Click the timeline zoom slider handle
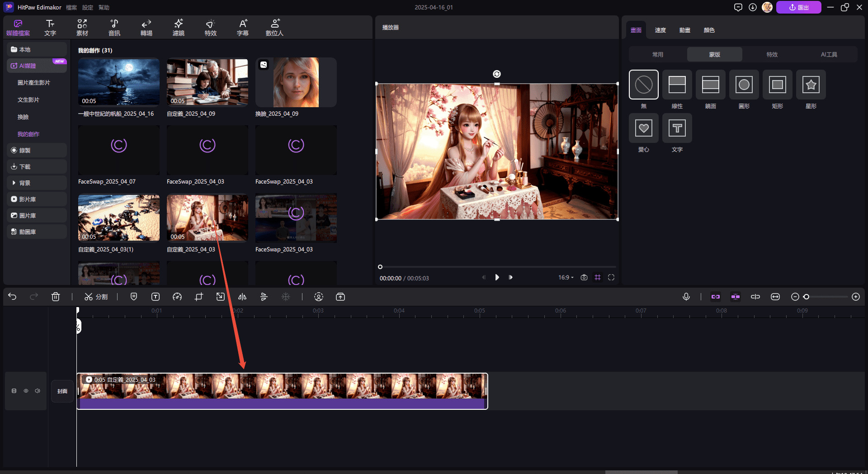The image size is (868, 474). [806, 297]
